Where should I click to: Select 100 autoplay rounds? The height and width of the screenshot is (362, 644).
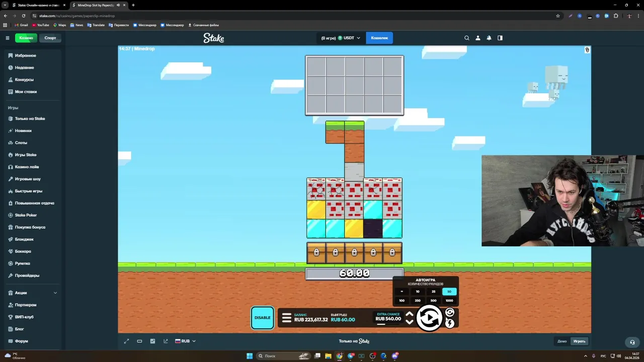[x=401, y=301]
